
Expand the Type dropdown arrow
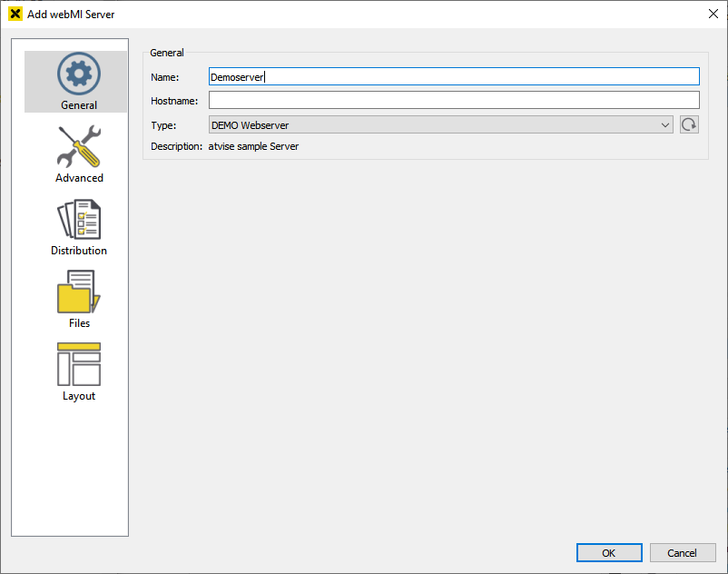pos(665,125)
